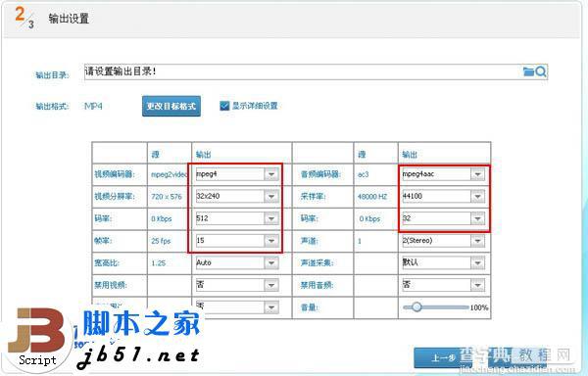Click the 输出格式 label
Screen dimensions: 588x376
(x=52, y=107)
